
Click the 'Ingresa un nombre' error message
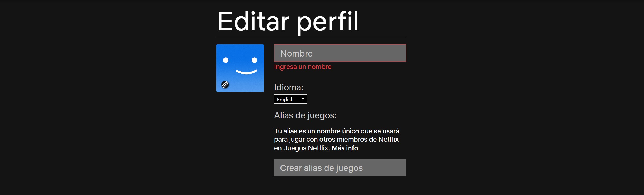pyautogui.click(x=303, y=67)
